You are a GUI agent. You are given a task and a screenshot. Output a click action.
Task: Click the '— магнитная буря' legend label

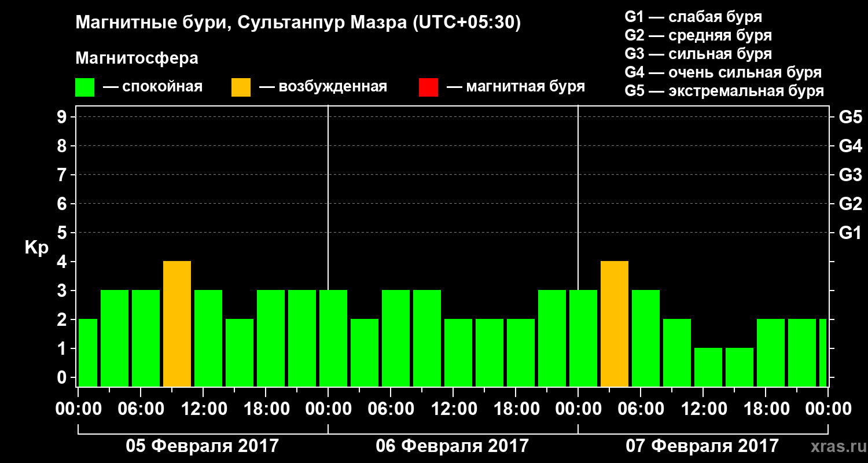(516, 87)
